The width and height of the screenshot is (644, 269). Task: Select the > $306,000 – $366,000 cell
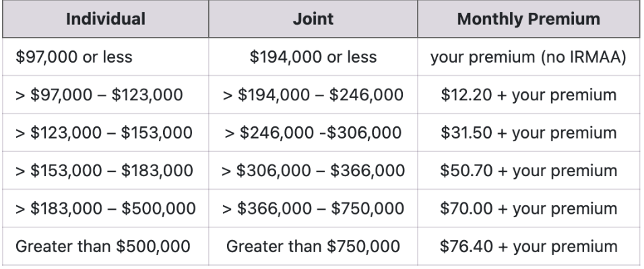click(x=313, y=170)
